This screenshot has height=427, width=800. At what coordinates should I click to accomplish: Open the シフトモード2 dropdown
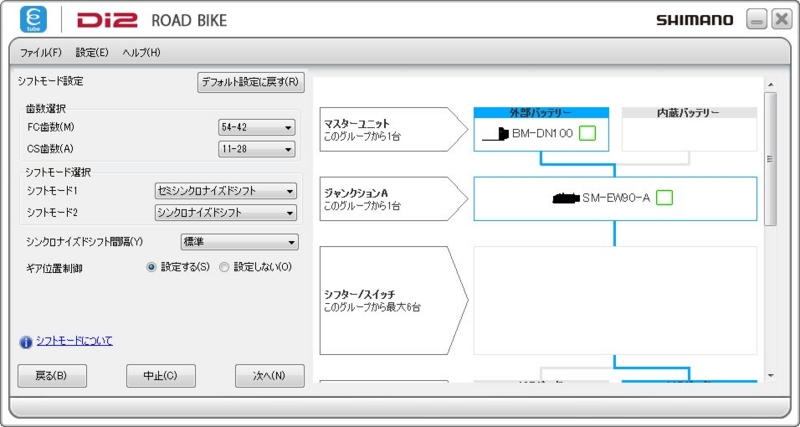pos(226,213)
